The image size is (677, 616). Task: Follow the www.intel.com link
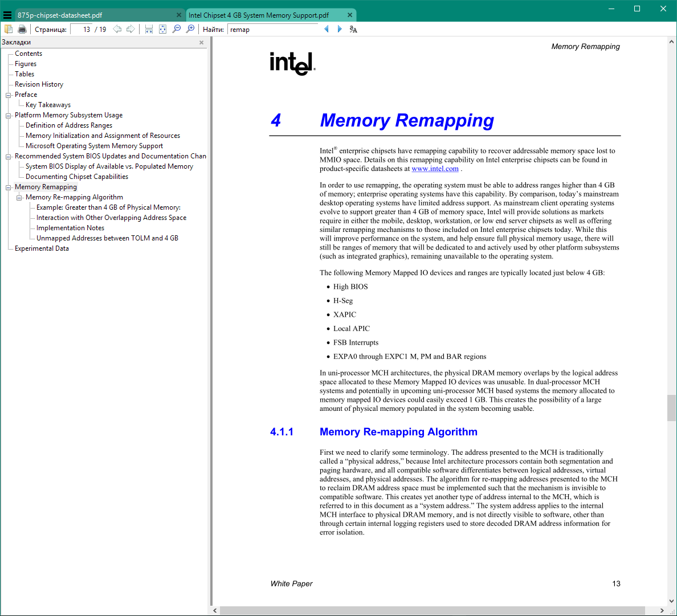(x=435, y=169)
